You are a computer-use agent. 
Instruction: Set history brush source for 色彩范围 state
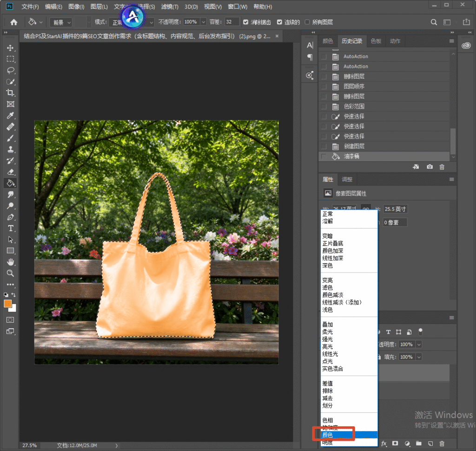point(324,106)
